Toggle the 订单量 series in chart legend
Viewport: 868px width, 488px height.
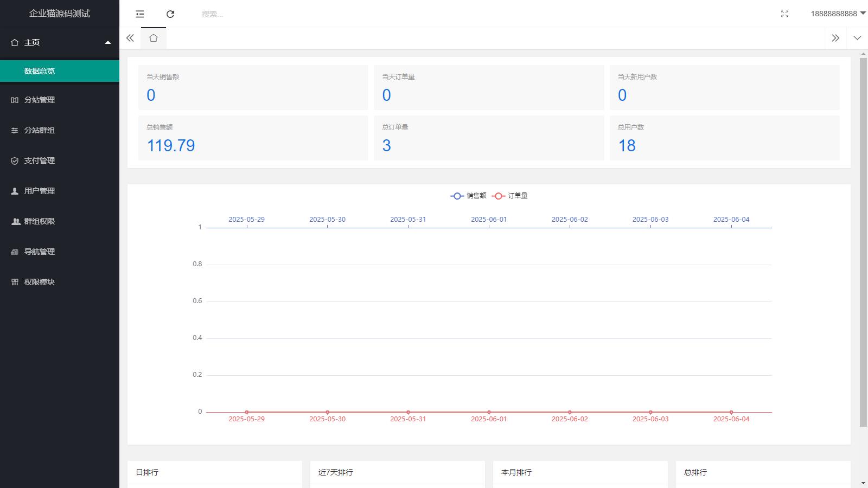(510, 196)
